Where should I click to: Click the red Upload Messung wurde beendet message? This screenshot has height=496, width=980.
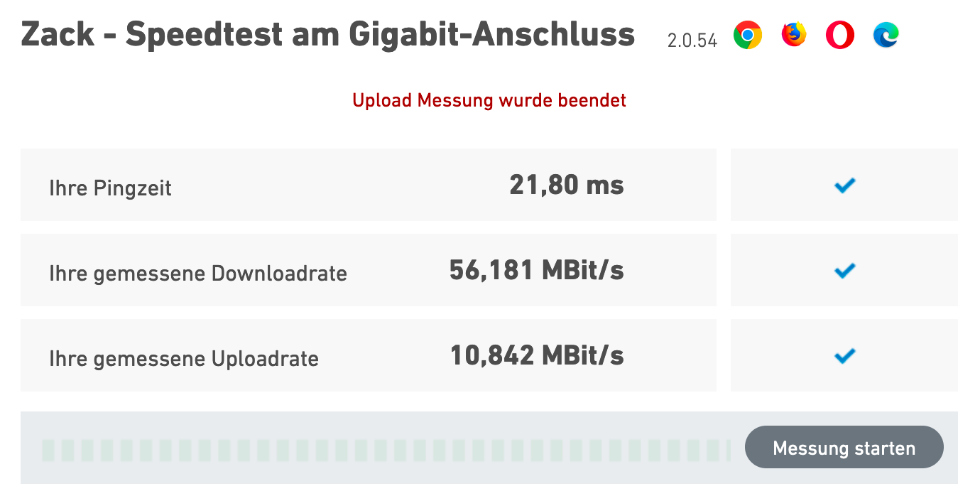[x=489, y=100]
